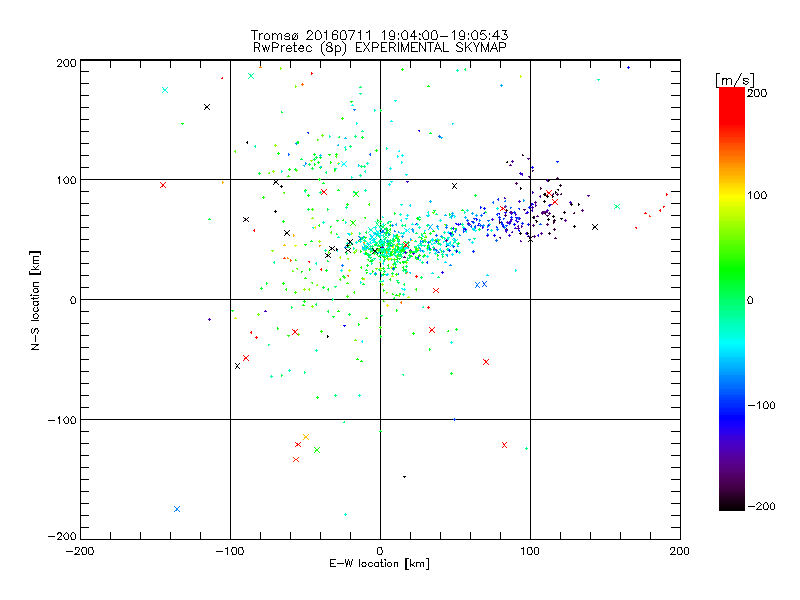Pick the green band of the velocity colorbar
Viewport: 800px width, 600px height.
732,270
